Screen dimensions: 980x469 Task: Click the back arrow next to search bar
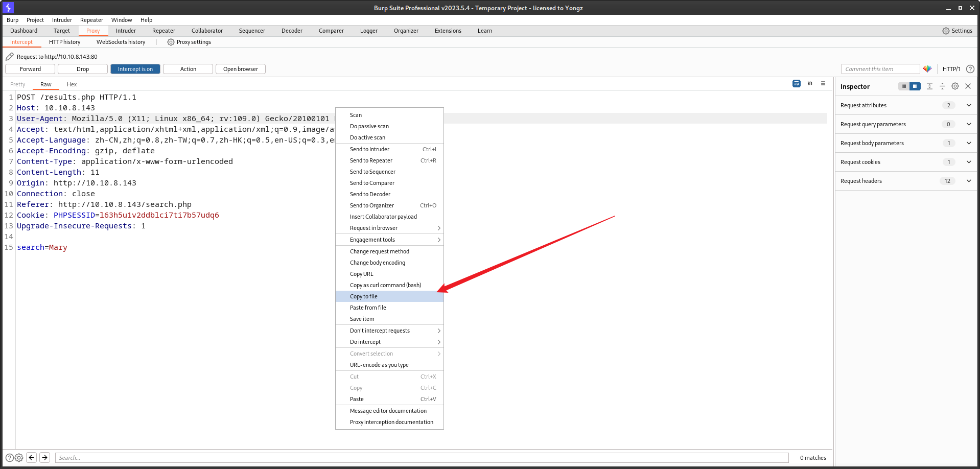32,458
